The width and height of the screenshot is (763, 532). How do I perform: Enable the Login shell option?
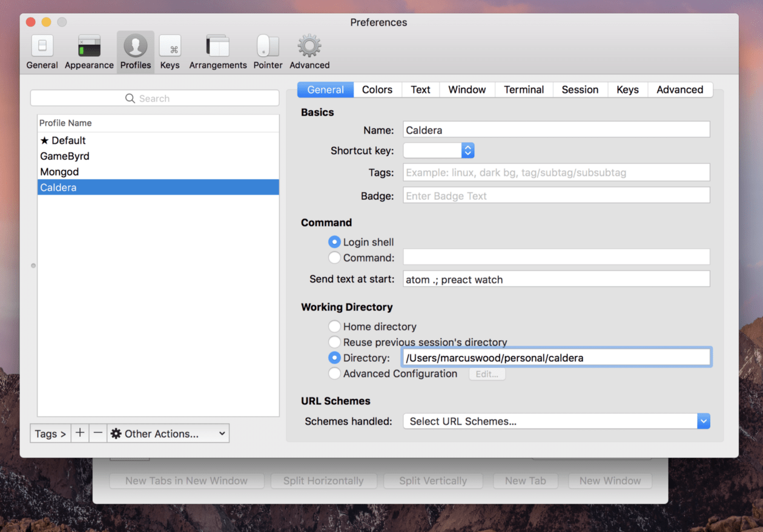coord(334,241)
